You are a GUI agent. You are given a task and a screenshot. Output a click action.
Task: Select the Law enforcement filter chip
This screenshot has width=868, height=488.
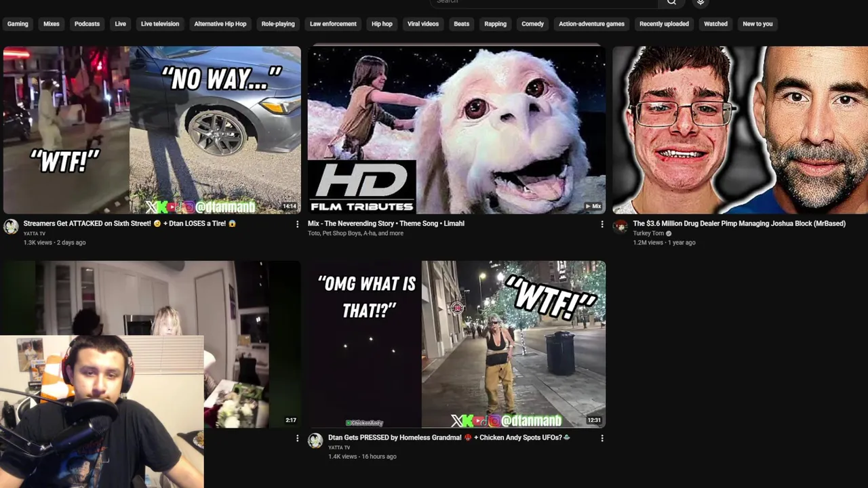coord(333,24)
